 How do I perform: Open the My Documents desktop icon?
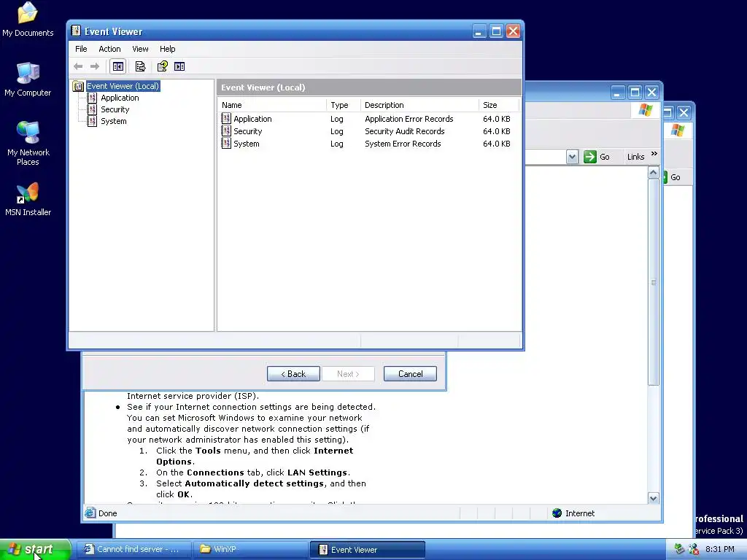tap(28, 19)
